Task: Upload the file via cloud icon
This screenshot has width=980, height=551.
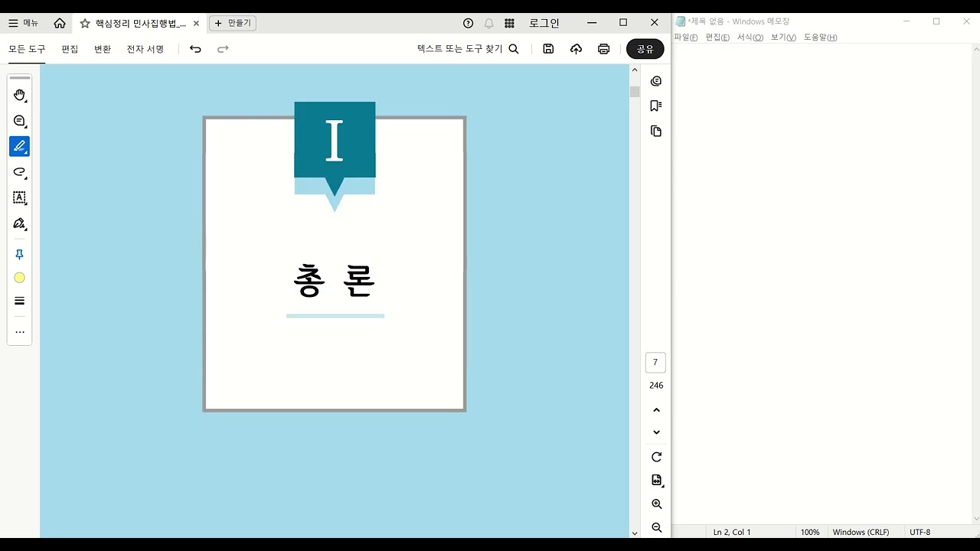Action: (x=576, y=49)
